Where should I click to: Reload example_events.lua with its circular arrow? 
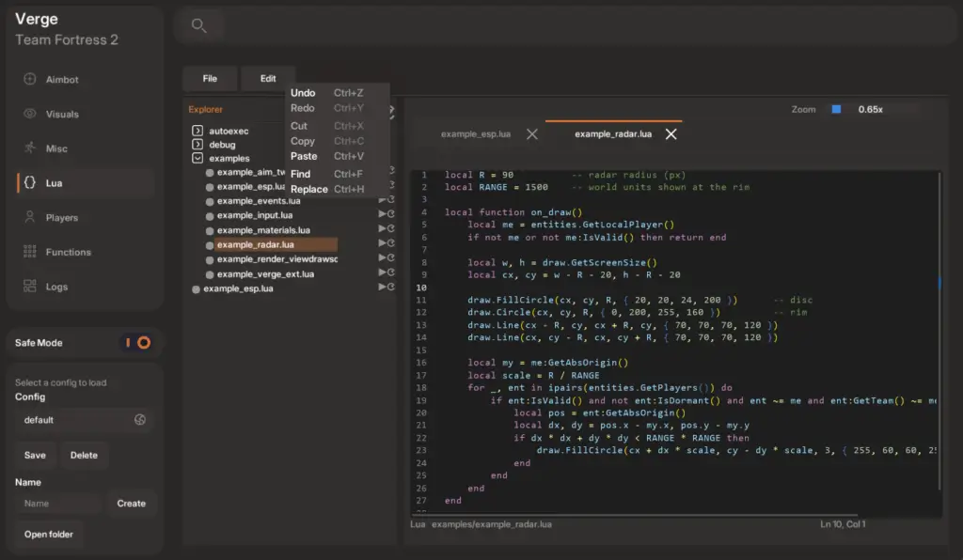[x=390, y=199]
